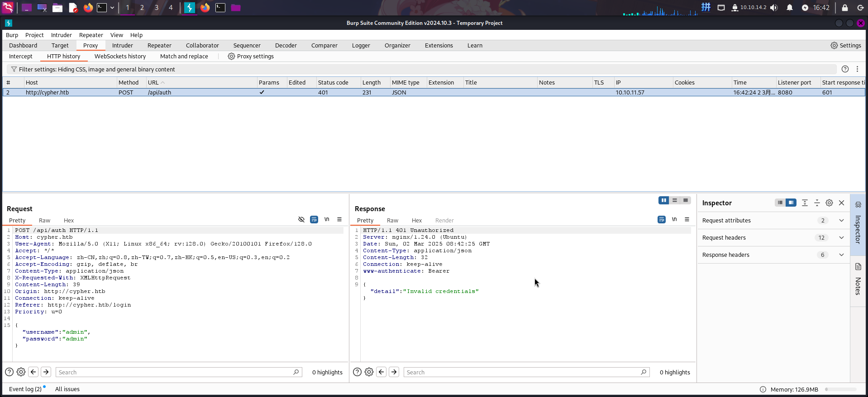Open the WebSockets history tab
The width and height of the screenshot is (868, 397).
120,57
